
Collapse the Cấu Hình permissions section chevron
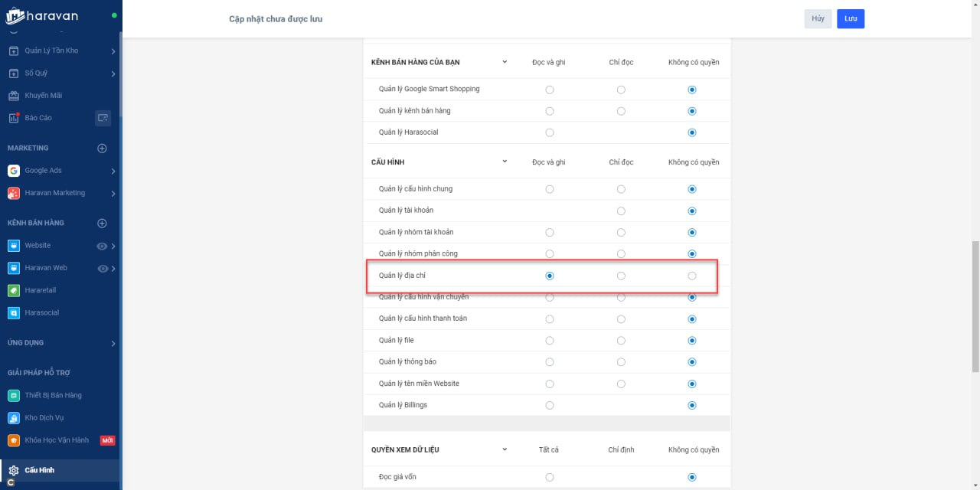pyautogui.click(x=505, y=162)
